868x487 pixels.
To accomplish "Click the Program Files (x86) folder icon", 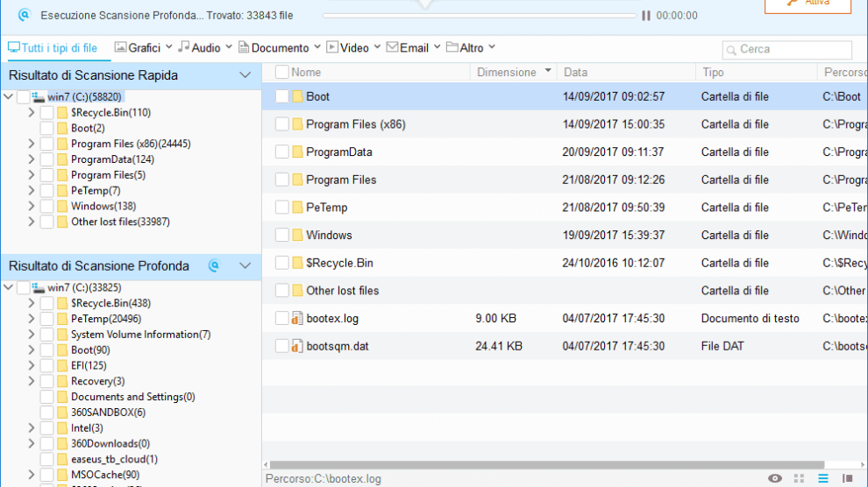I will pos(297,124).
